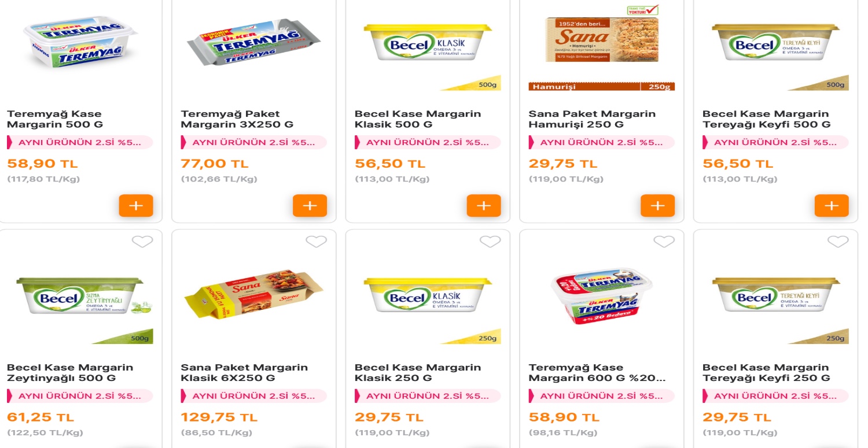Favorite Becel Kase Margarin Zeytinyağlı 500 G
Viewport: 868px width, 448px height.
(x=142, y=242)
